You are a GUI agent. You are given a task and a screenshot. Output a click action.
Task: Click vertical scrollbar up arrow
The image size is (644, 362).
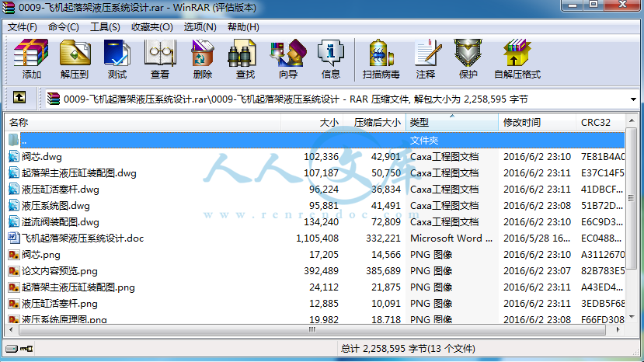[632, 120]
